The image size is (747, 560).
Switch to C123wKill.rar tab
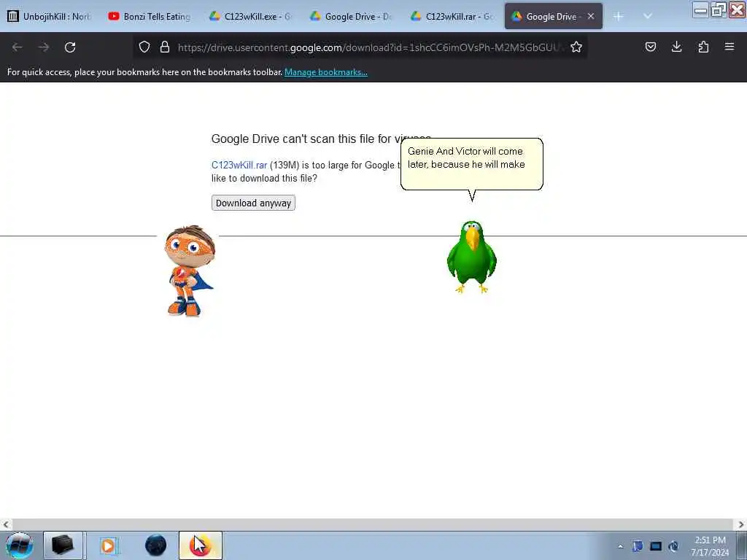[452, 17]
